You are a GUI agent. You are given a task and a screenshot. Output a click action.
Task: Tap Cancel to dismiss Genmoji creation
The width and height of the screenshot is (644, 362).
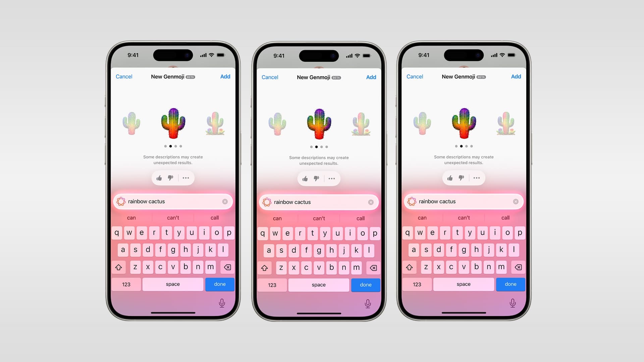coord(124,76)
